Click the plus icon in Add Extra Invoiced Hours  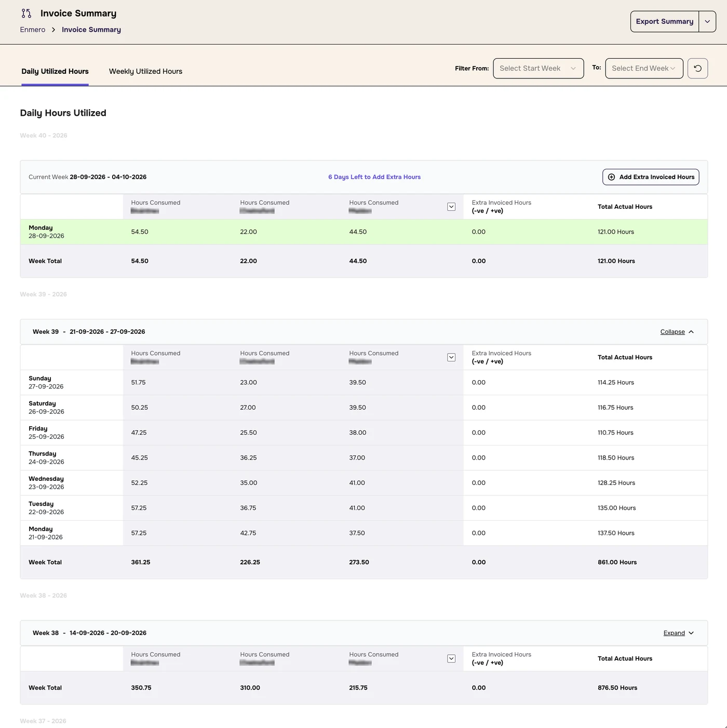click(612, 177)
